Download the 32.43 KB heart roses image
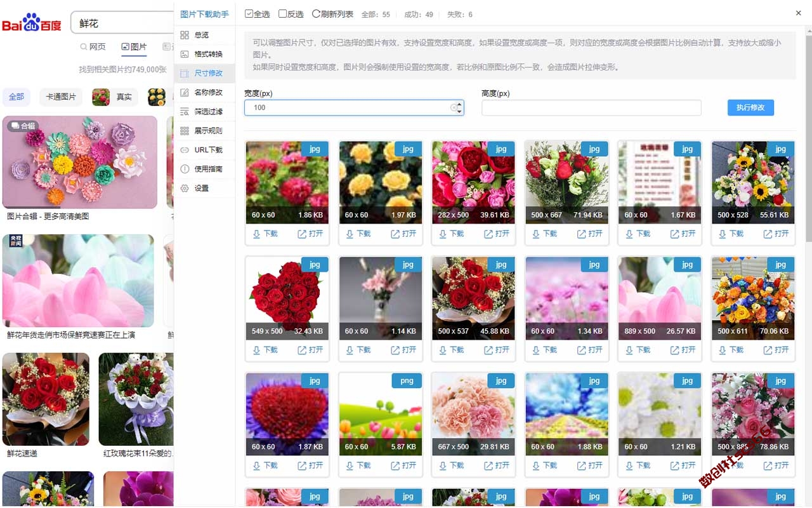Screen dimensions: 812x508 click(x=265, y=350)
